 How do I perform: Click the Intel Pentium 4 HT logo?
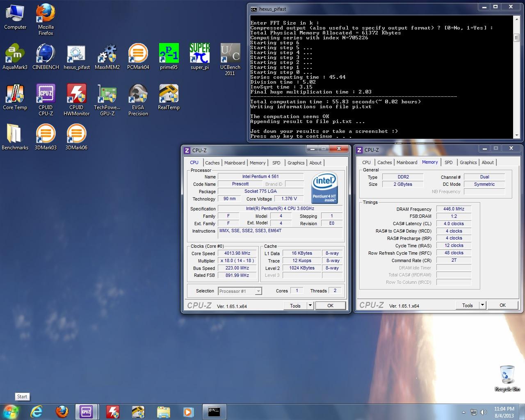[x=324, y=187]
